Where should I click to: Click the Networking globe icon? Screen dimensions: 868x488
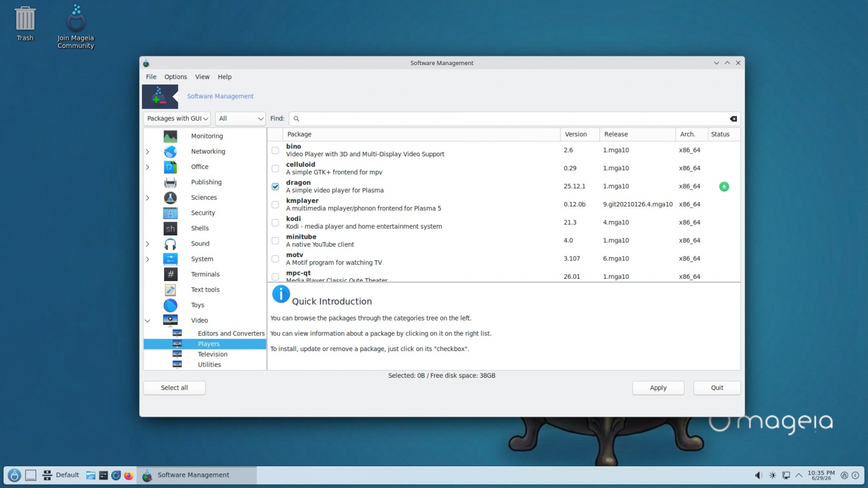170,151
